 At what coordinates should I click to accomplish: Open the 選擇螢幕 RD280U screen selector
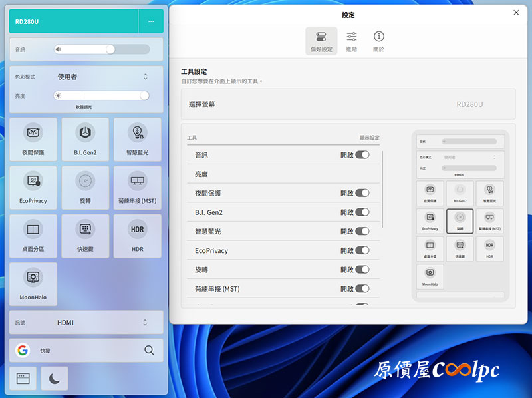(x=348, y=104)
